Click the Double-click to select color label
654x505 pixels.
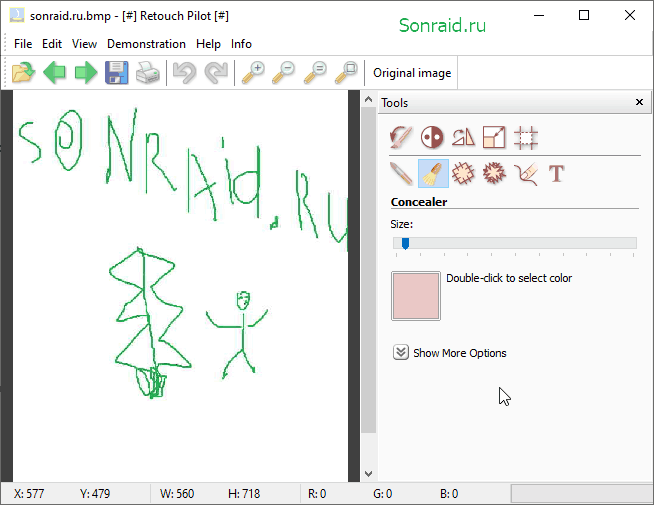point(509,278)
